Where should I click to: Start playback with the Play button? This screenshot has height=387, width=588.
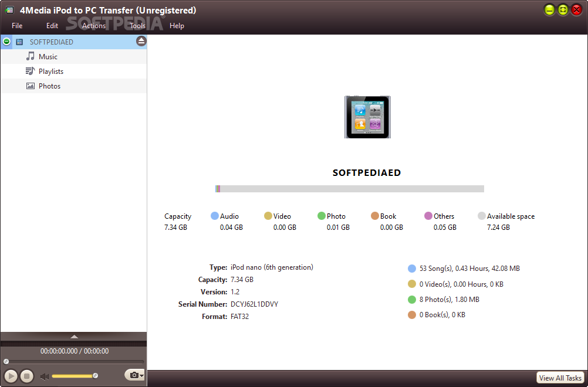coord(11,376)
